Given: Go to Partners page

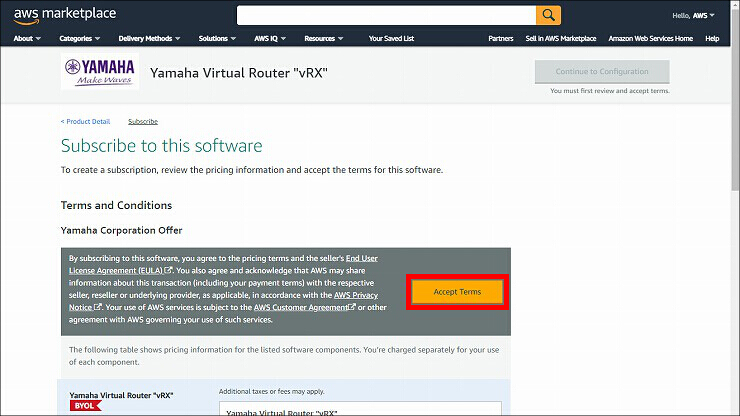Looking at the screenshot, I should tap(501, 38).
